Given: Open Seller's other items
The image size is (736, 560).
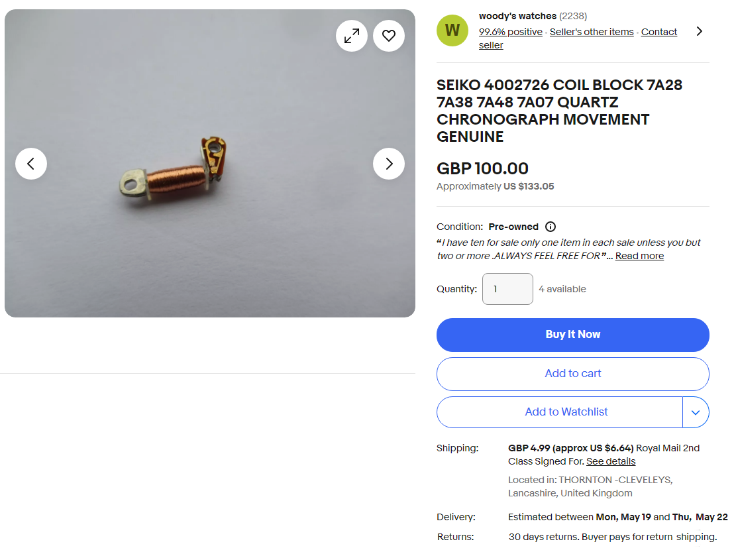Looking at the screenshot, I should [592, 31].
